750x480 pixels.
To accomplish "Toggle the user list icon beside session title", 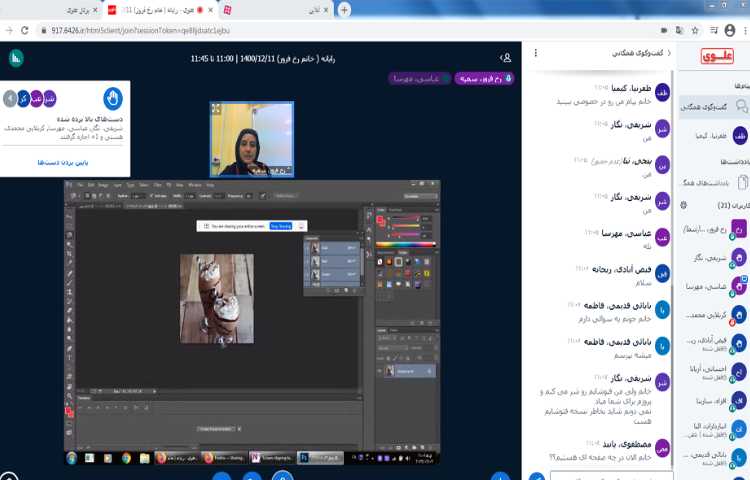I will (506, 58).
